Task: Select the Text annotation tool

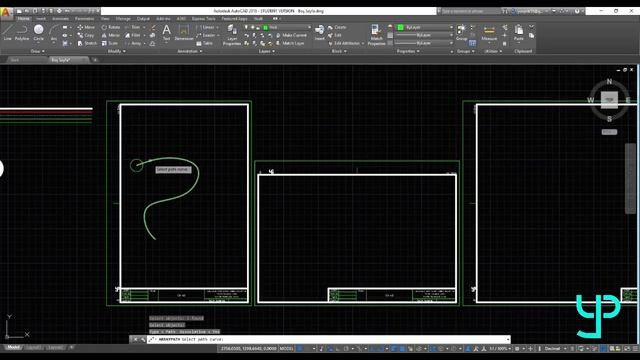Action: 166,32
